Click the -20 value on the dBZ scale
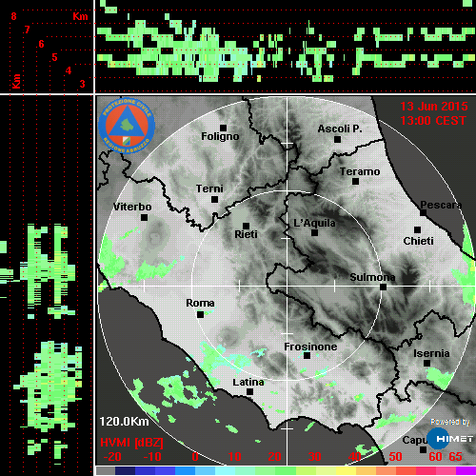Image resolution: width=476 pixels, height=476 pixels. pos(112,457)
